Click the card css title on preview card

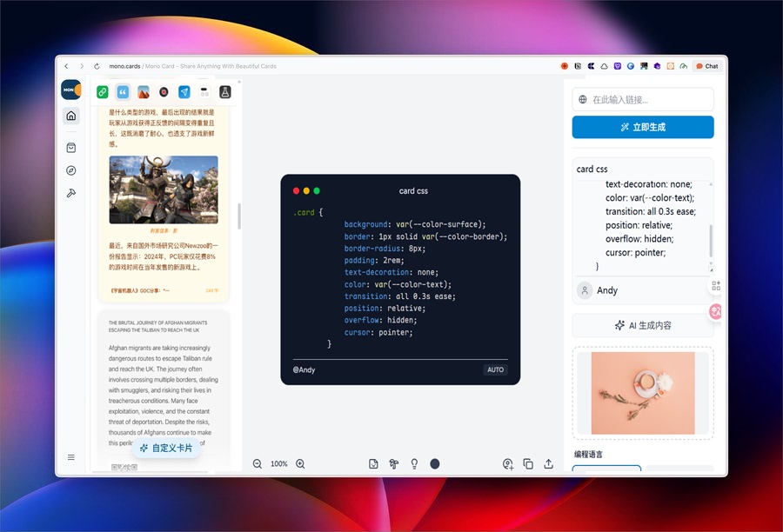[x=413, y=190]
